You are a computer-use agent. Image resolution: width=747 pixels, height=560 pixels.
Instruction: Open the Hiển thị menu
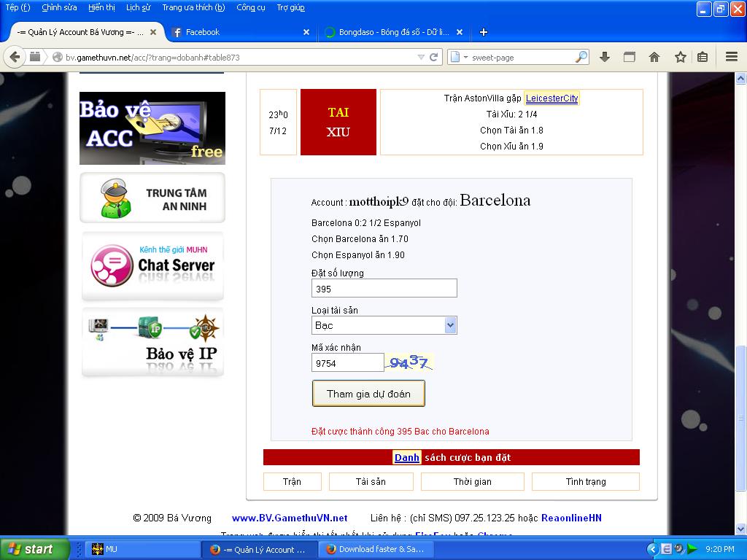pyautogui.click(x=101, y=7)
